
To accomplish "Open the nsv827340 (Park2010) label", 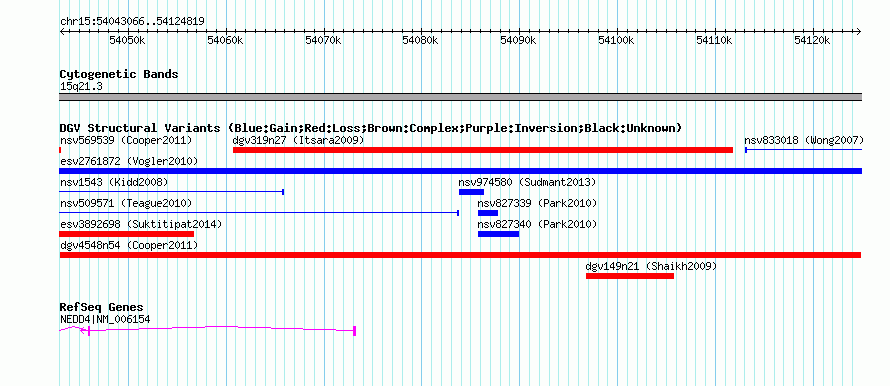I will click(537, 224).
